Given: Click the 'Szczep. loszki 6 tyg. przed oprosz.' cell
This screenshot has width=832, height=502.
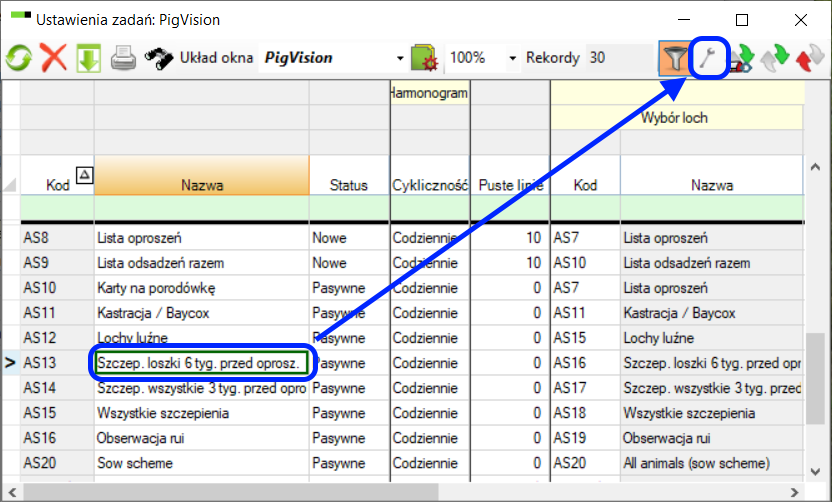Looking at the screenshot, I should (x=202, y=363).
